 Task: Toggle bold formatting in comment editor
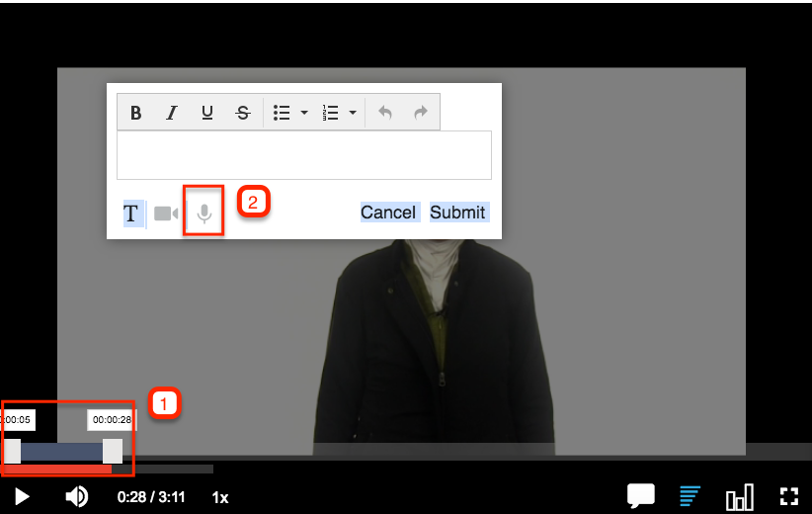[136, 113]
